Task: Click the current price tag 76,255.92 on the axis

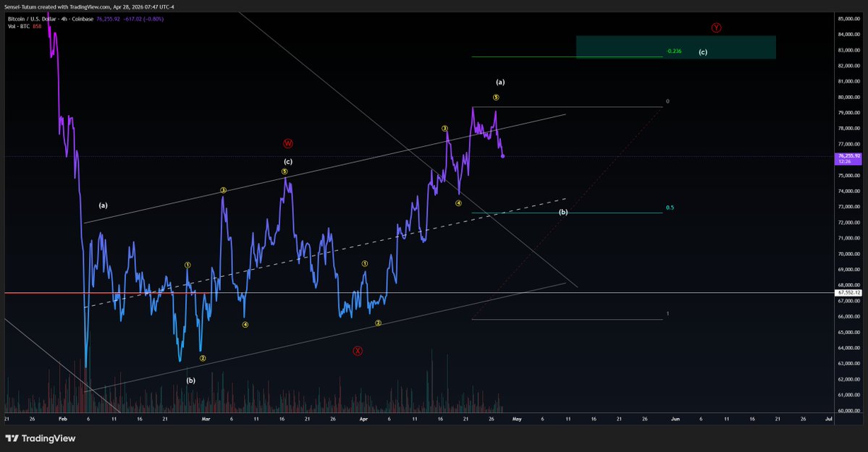Action: pyautogui.click(x=848, y=159)
